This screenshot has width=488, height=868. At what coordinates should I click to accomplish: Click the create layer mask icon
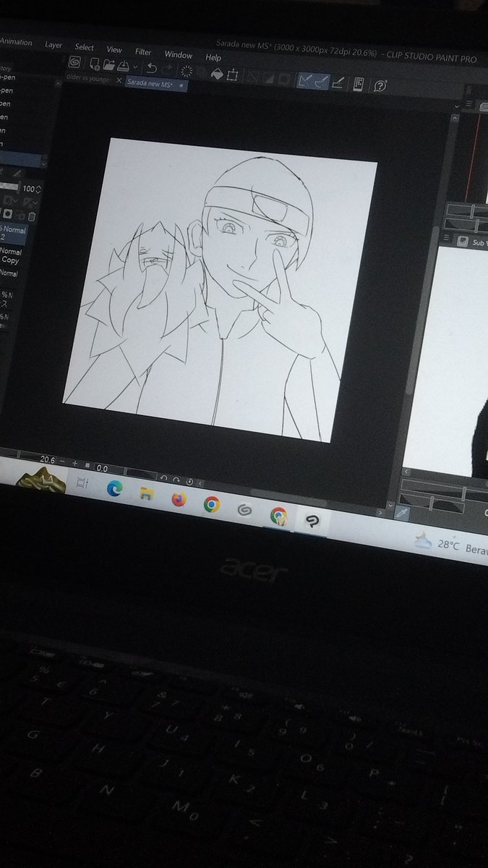(7, 214)
